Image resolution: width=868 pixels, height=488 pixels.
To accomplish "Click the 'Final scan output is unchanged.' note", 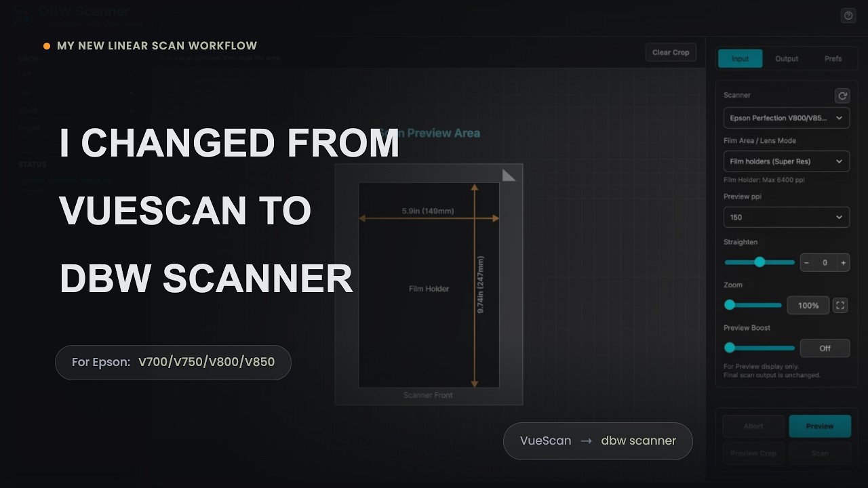I will pos(772,375).
